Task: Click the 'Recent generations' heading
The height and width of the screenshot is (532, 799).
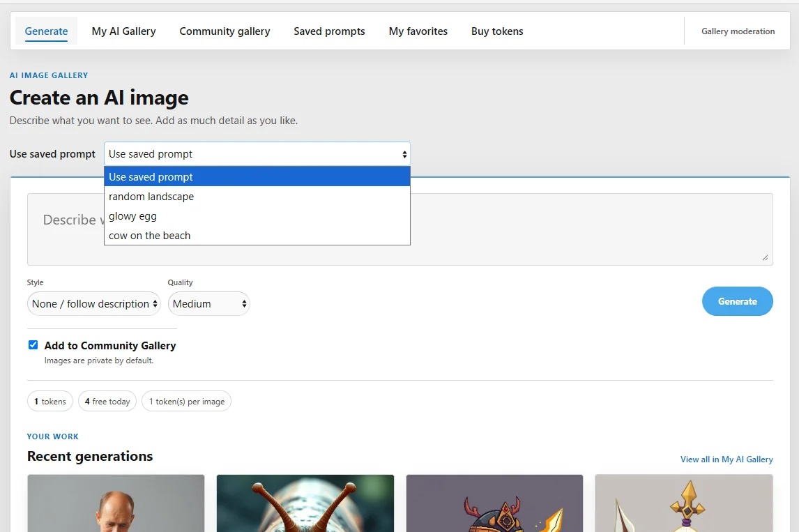Action: 90,456
